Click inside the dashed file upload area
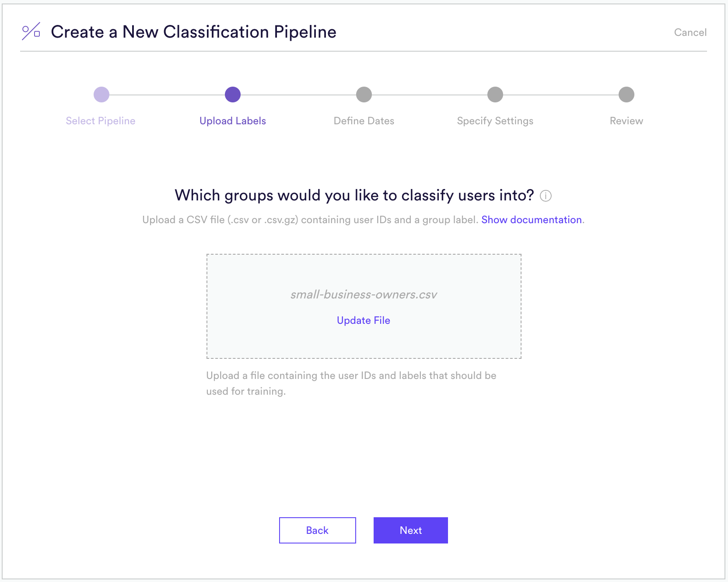728x582 pixels. coord(364,306)
